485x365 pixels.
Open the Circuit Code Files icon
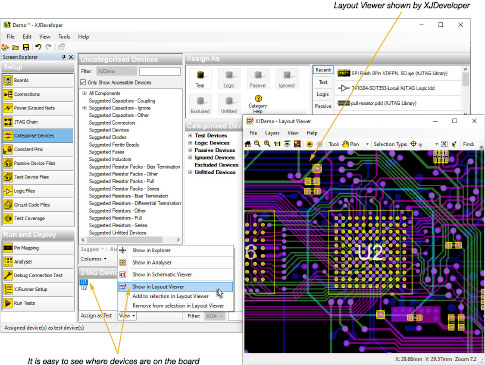[x=8, y=205]
